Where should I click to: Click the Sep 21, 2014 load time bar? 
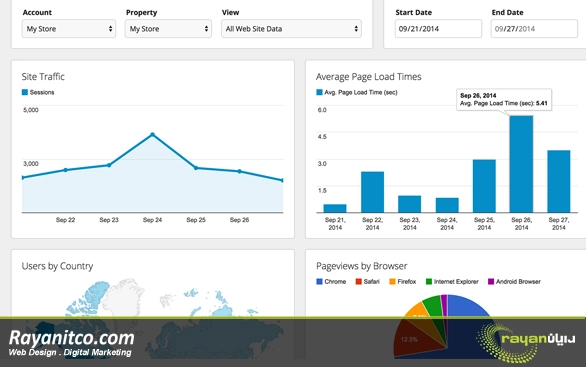click(x=335, y=209)
